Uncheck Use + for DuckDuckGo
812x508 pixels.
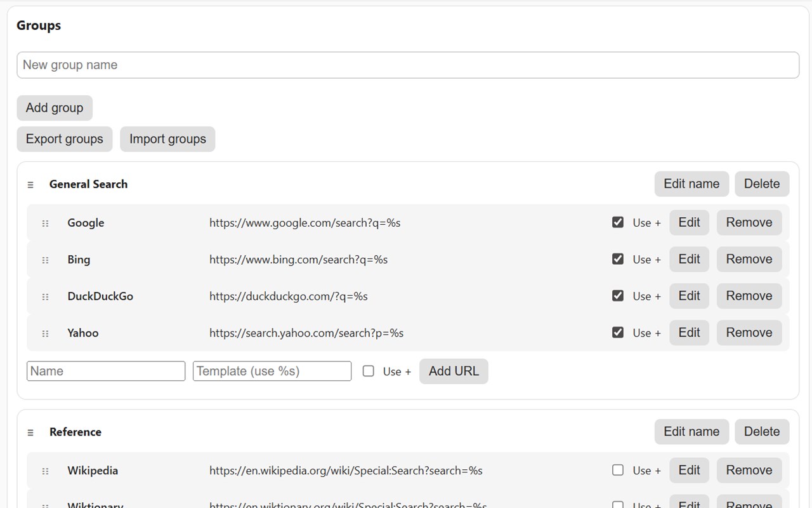[x=618, y=296]
